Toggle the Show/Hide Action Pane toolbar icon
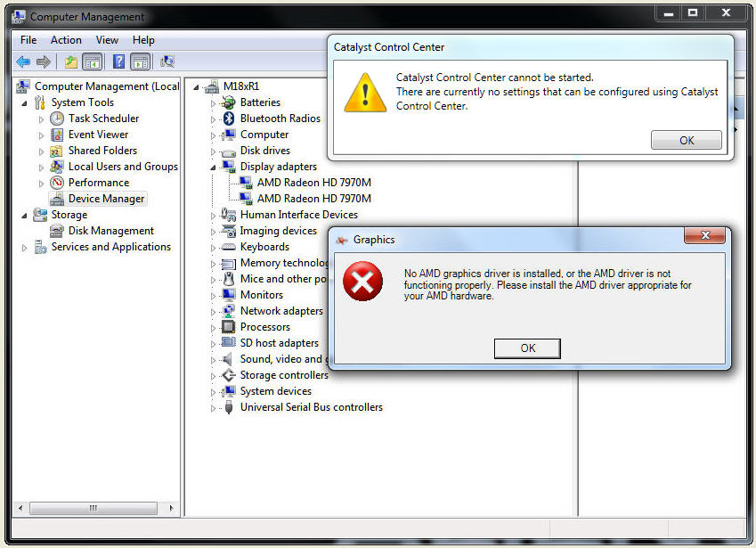The width and height of the screenshot is (756, 548). click(141, 61)
